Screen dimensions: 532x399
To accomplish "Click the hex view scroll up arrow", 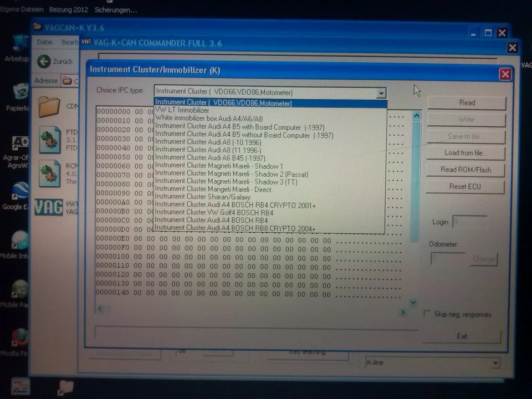I will click(416, 116).
